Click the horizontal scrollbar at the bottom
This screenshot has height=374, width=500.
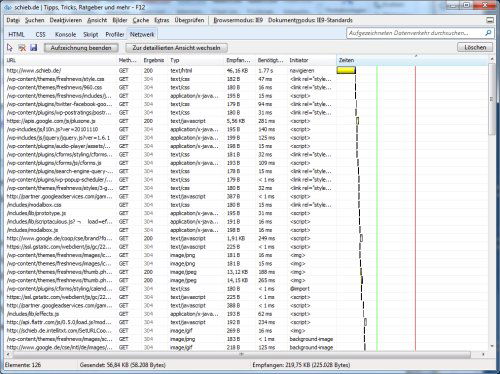pos(238,354)
